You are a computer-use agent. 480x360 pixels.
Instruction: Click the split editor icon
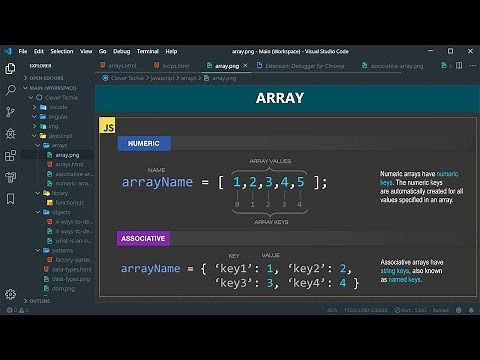click(459, 65)
